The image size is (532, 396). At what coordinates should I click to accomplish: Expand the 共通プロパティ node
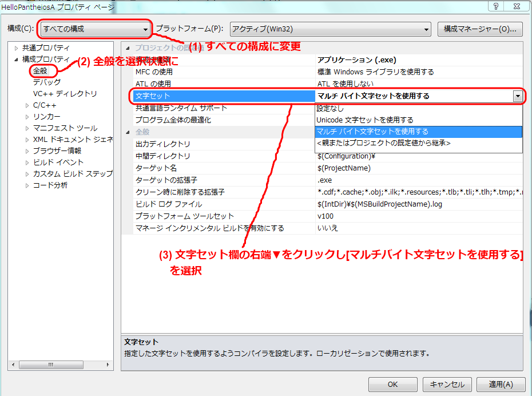16,48
